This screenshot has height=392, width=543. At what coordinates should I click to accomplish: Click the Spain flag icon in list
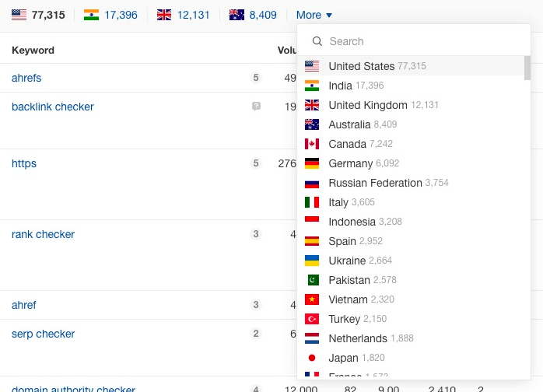click(312, 241)
